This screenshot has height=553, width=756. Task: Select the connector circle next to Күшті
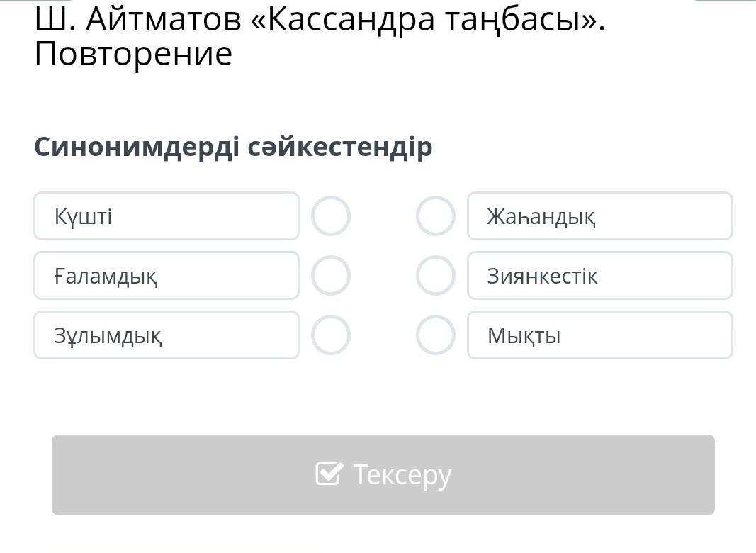pos(331,216)
